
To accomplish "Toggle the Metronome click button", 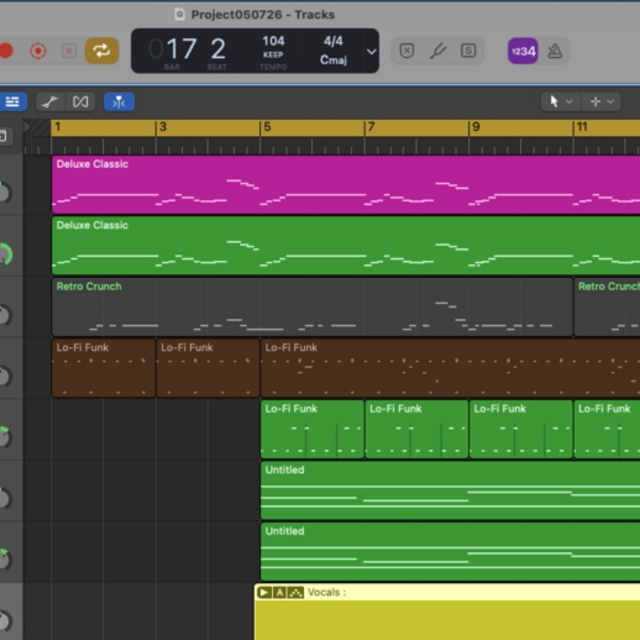I will click(x=555, y=51).
